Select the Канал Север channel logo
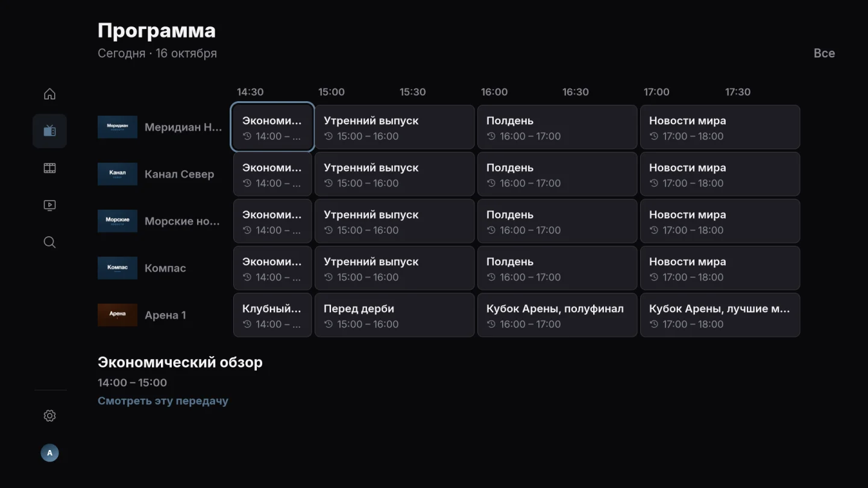 [x=118, y=174]
